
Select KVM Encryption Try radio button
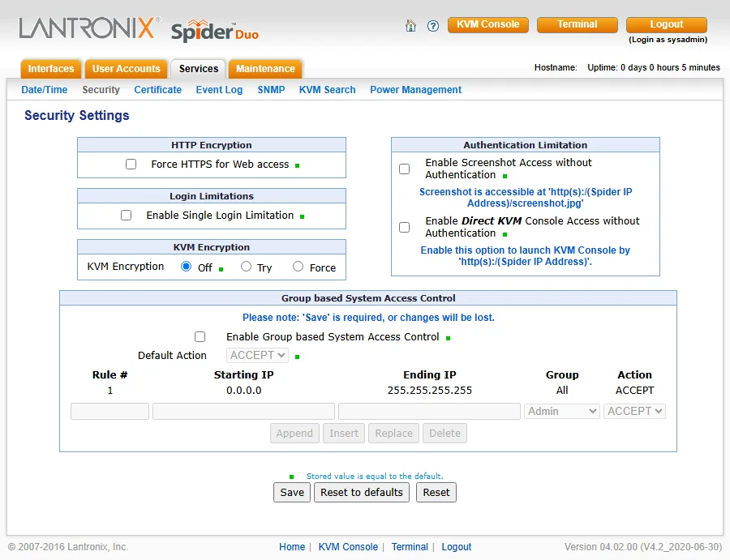click(x=246, y=267)
